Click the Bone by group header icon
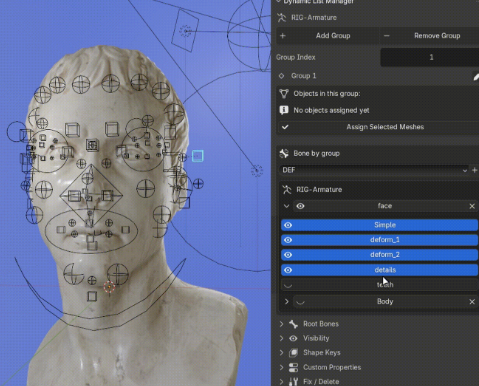 tap(284, 153)
